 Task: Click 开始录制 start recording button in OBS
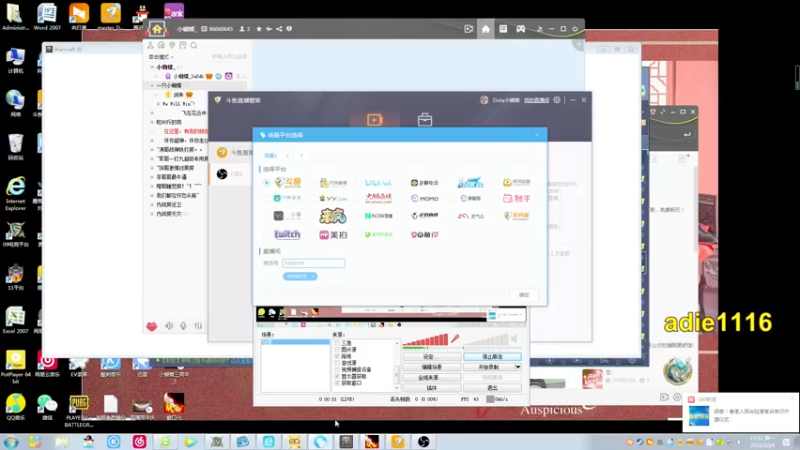click(x=489, y=367)
